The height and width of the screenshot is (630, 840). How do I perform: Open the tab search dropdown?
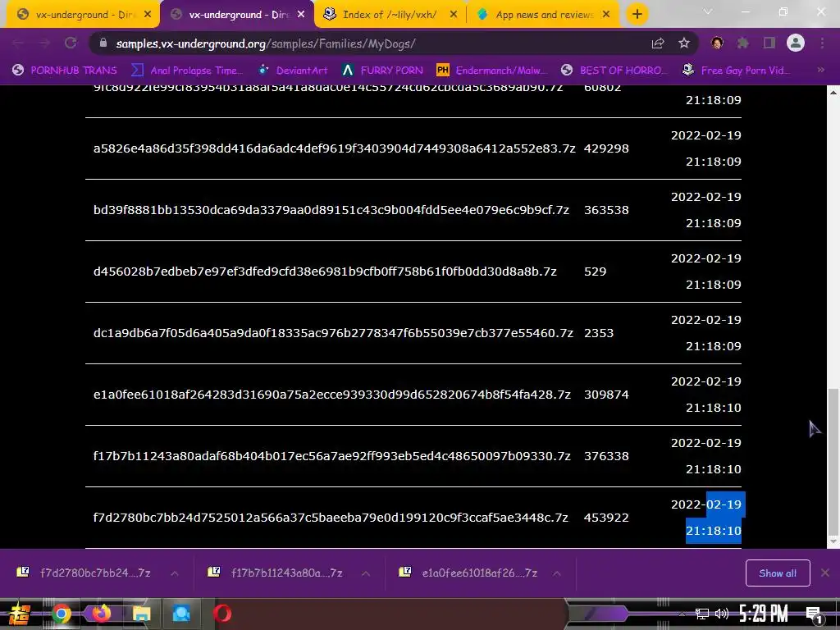tap(708, 11)
